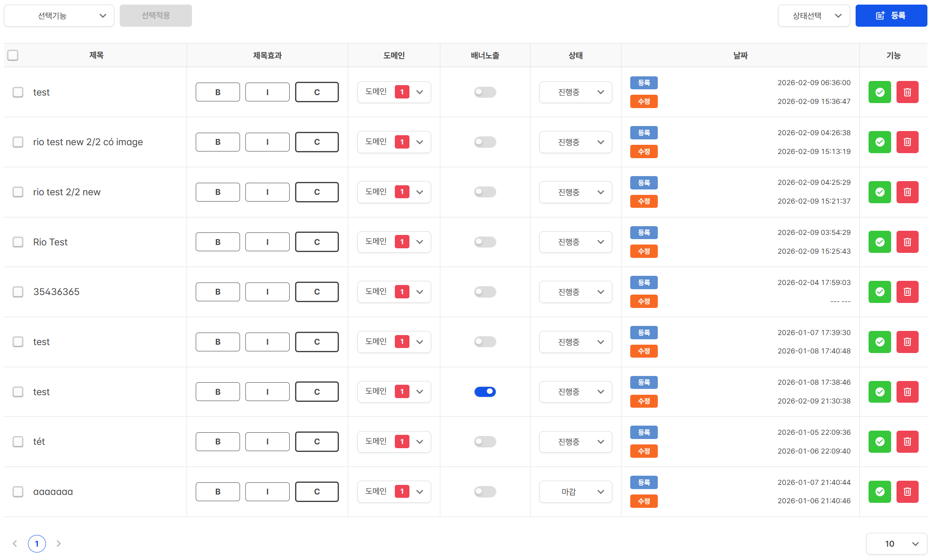The width and height of the screenshot is (932, 560).
Task: Toggle banner exposure for Rio Test row
Action: pos(485,242)
